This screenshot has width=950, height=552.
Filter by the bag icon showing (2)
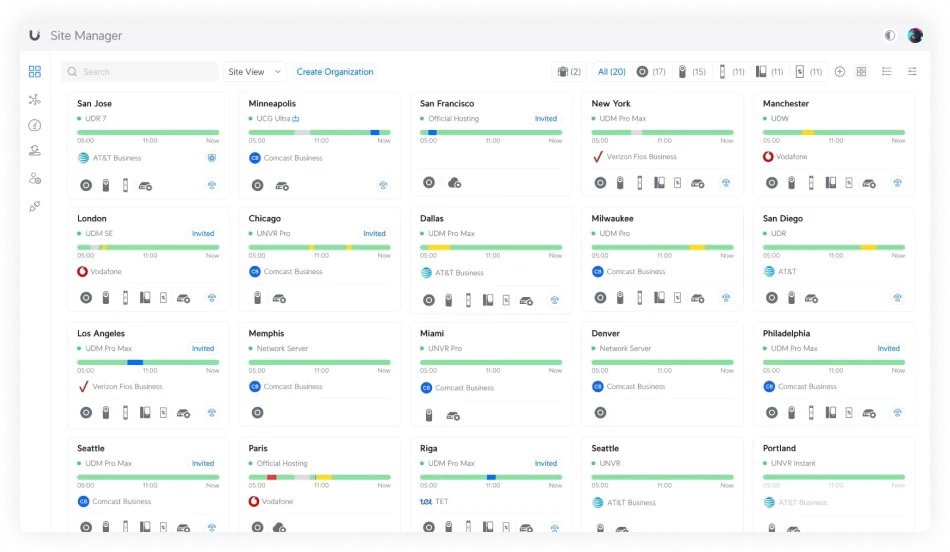(x=569, y=71)
